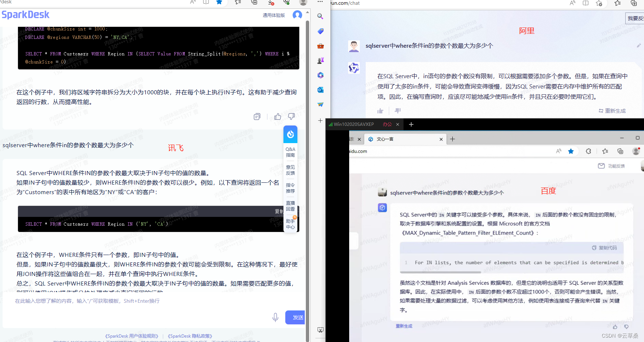Screen dimensions: 644x342
Task: Click the 通用体验版 label
Action: coord(274,15)
